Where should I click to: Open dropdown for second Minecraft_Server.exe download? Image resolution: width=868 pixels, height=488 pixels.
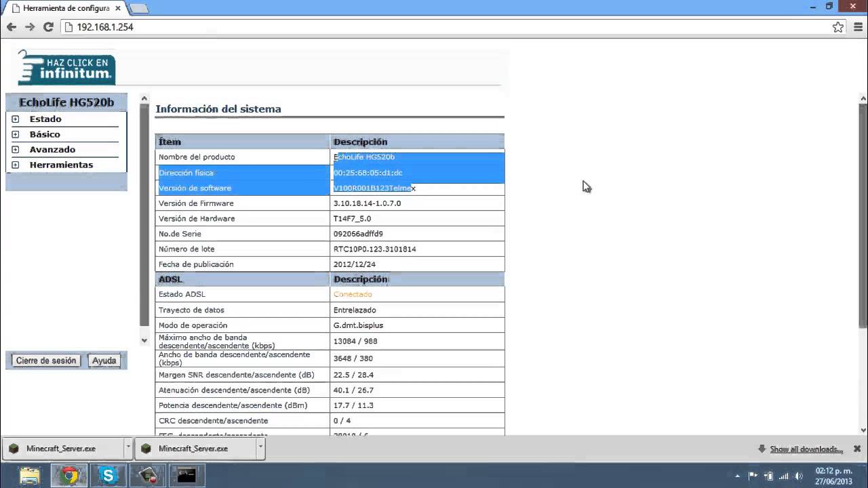click(x=260, y=448)
